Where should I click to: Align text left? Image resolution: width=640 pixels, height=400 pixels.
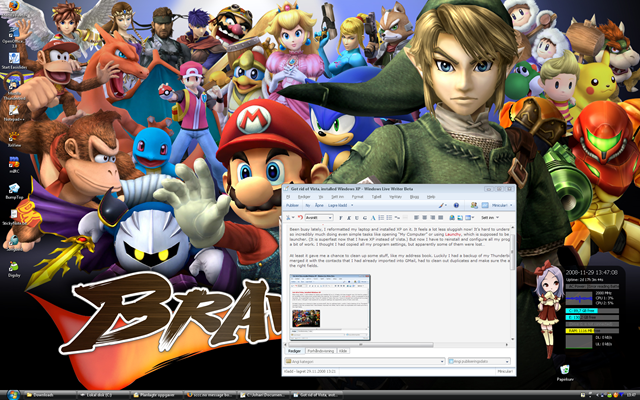click(416, 218)
